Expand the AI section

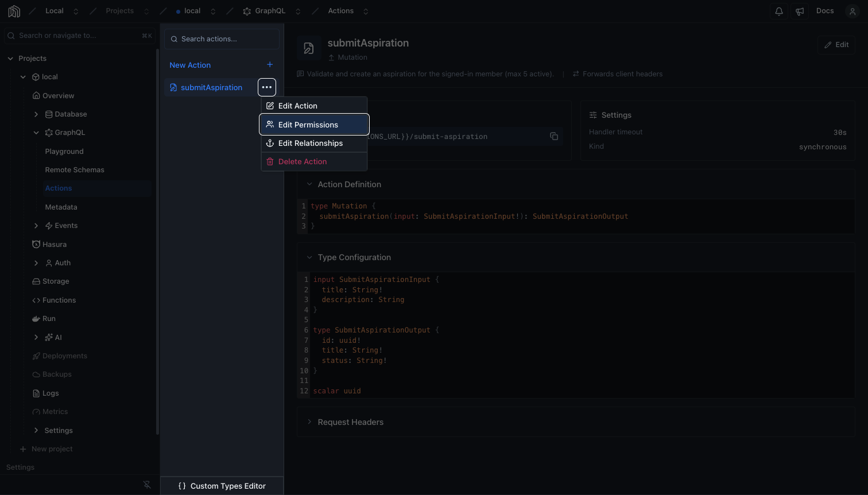(36, 337)
